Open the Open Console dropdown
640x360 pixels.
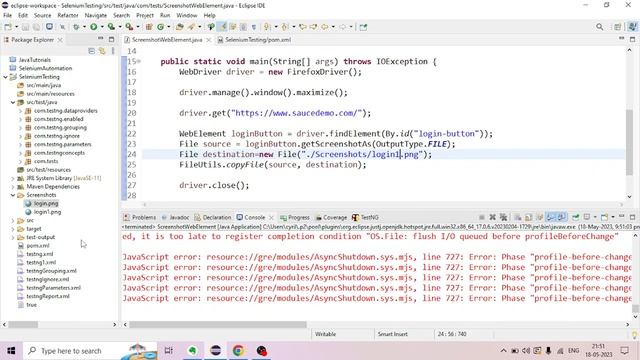(613, 217)
